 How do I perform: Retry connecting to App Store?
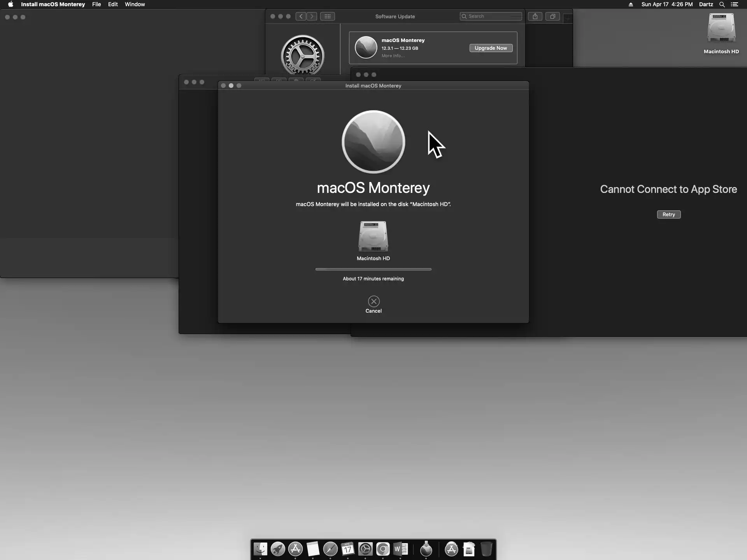[x=668, y=214]
